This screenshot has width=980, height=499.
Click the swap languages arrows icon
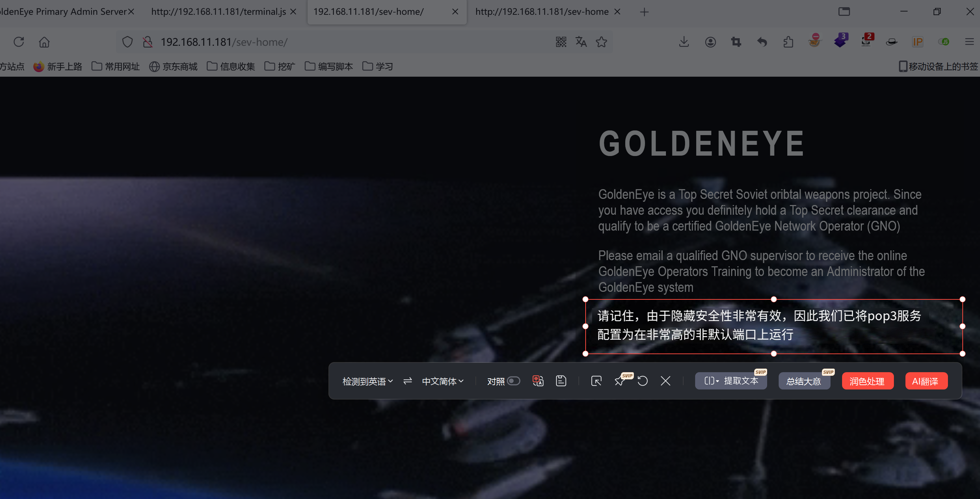(407, 381)
